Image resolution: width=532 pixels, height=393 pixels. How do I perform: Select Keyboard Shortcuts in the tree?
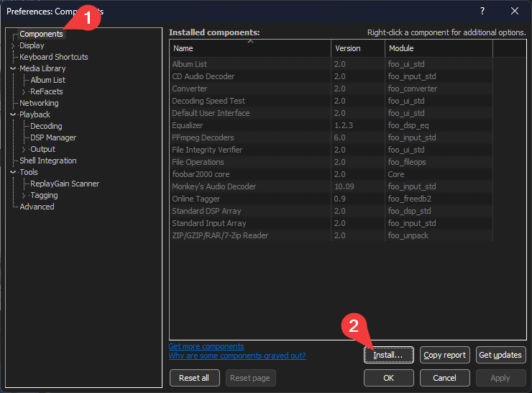(54, 57)
